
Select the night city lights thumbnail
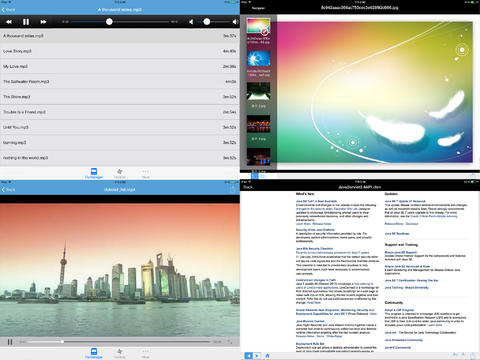click(x=258, y=124)
